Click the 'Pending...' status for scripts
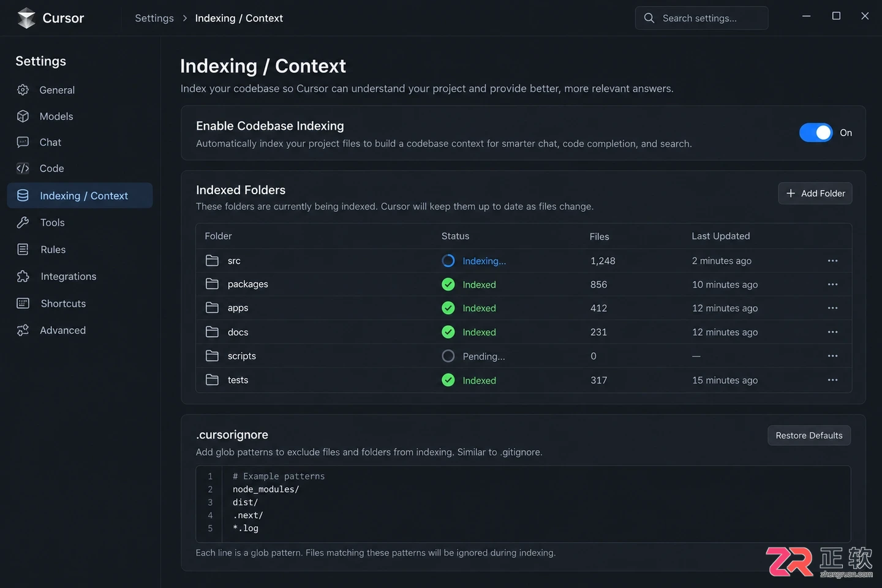 484,356
